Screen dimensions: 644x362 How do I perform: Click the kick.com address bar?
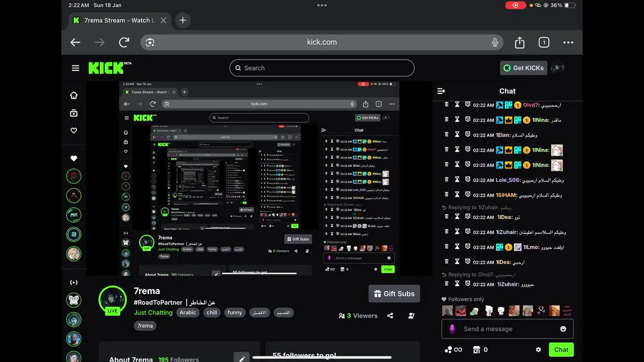pos(322,42)
